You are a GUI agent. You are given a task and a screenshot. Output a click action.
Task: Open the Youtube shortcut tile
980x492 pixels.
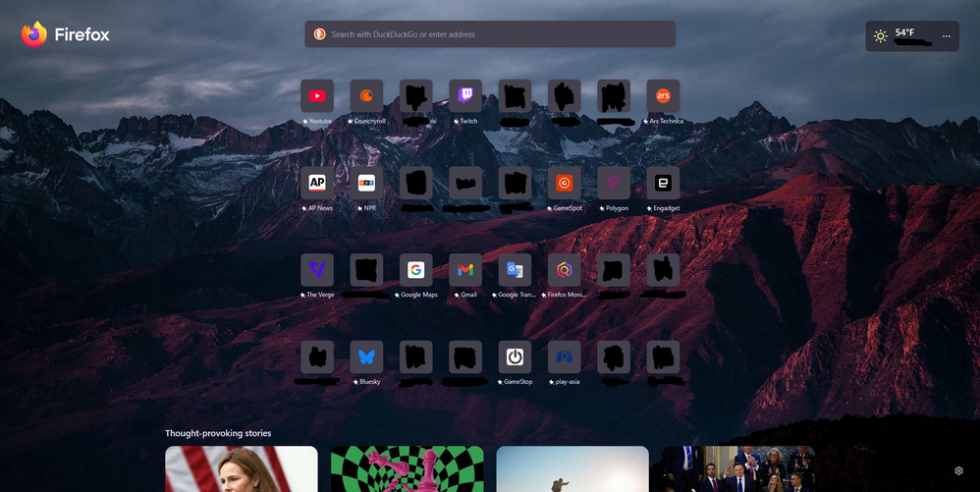coord(317,95)
